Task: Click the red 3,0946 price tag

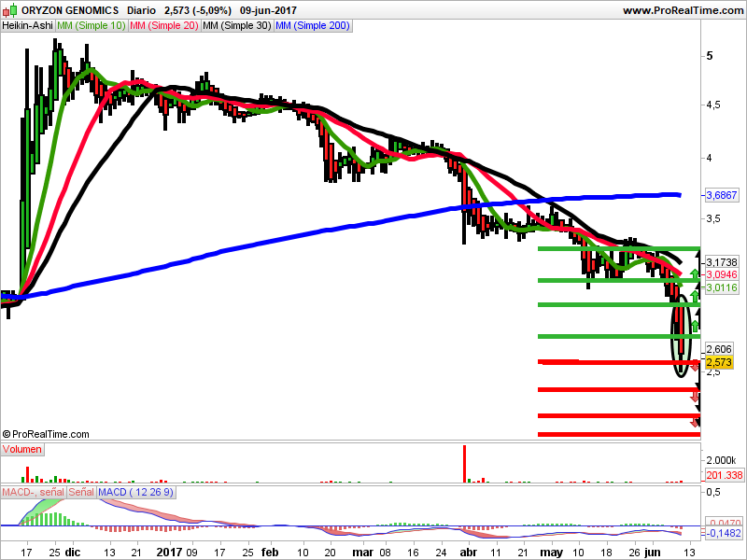Action: click(x=722, y=274)
